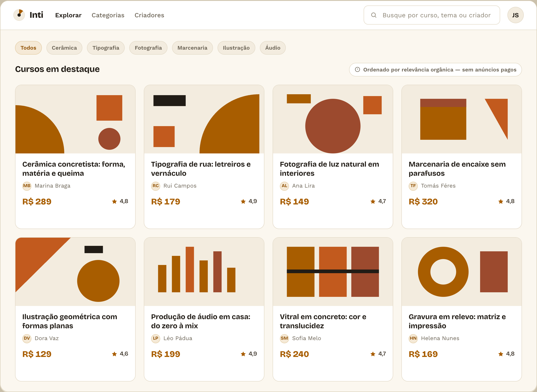The height and width of the screenshot is (392, 537).
Task: Filter courses by Fotografia chip
Action: pos(148,48)
